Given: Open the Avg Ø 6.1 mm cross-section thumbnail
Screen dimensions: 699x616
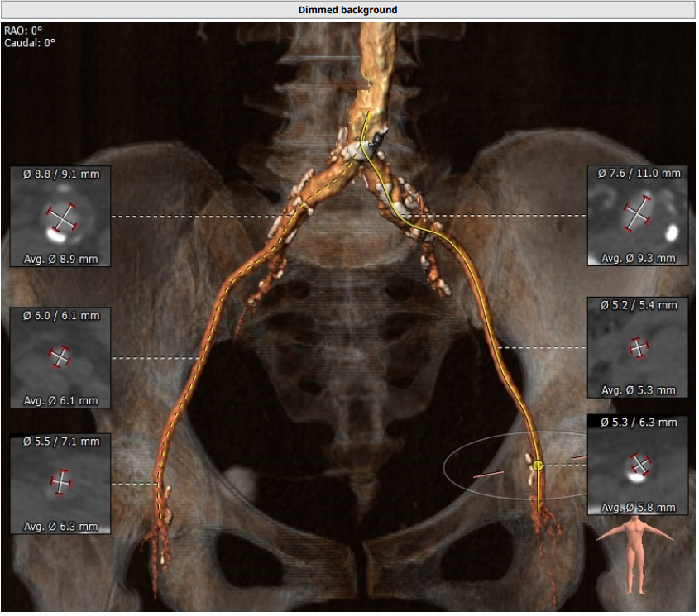Looking at the screenshot, I should coord(60,357).
